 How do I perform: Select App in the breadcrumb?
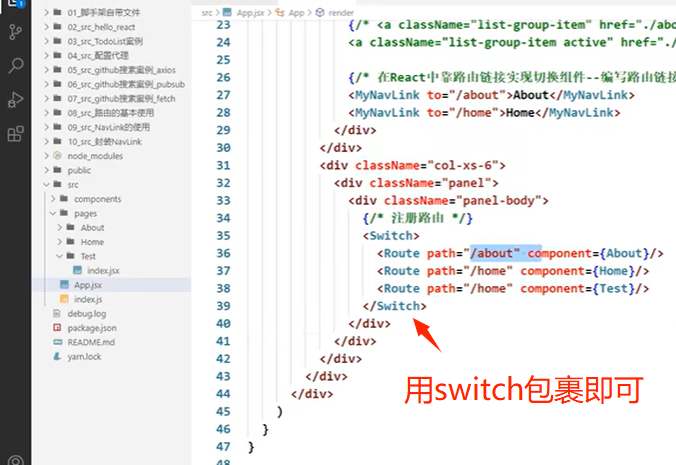pyautogui.click(x=296, y=13)
